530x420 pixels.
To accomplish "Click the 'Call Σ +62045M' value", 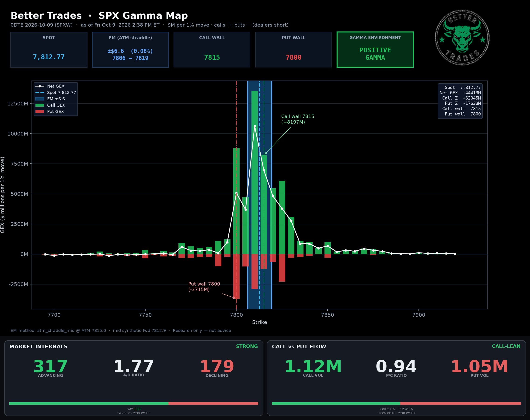I will [461, 98].
